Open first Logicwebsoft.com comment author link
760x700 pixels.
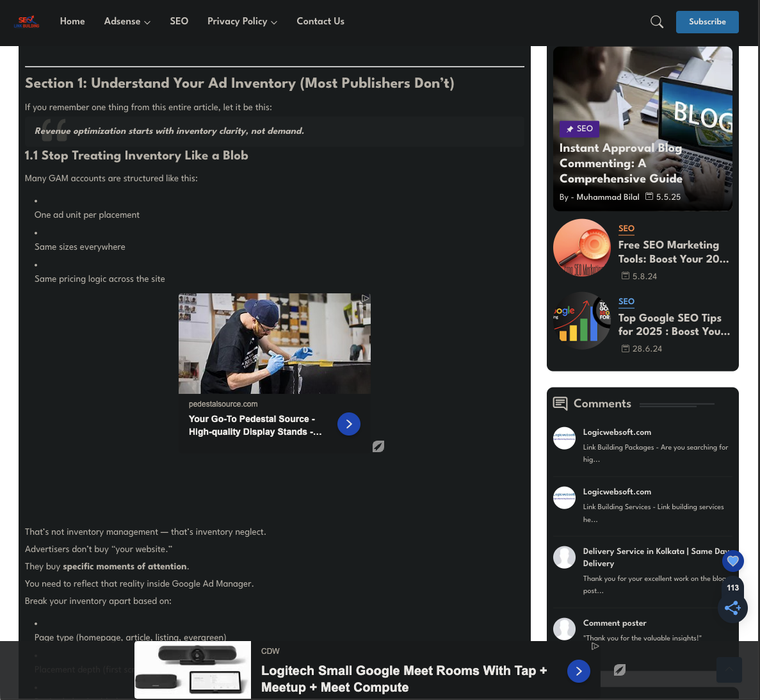(x=617, y=432)
